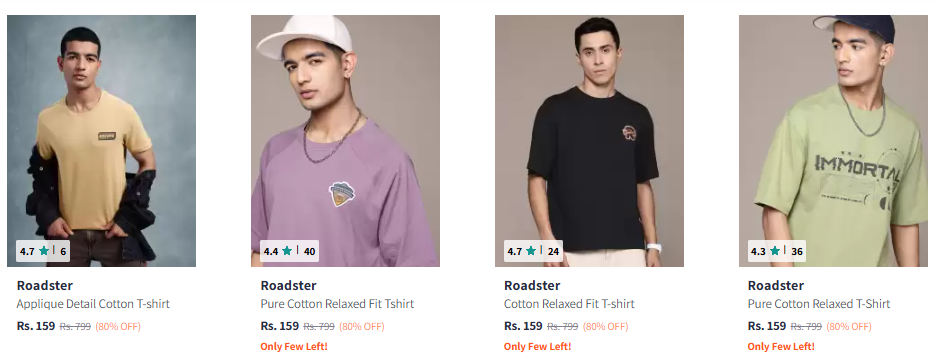941x363 pixels.
Task: Open the purple relaxed fit T-shirt photo
Action: (x=345, y=140)
